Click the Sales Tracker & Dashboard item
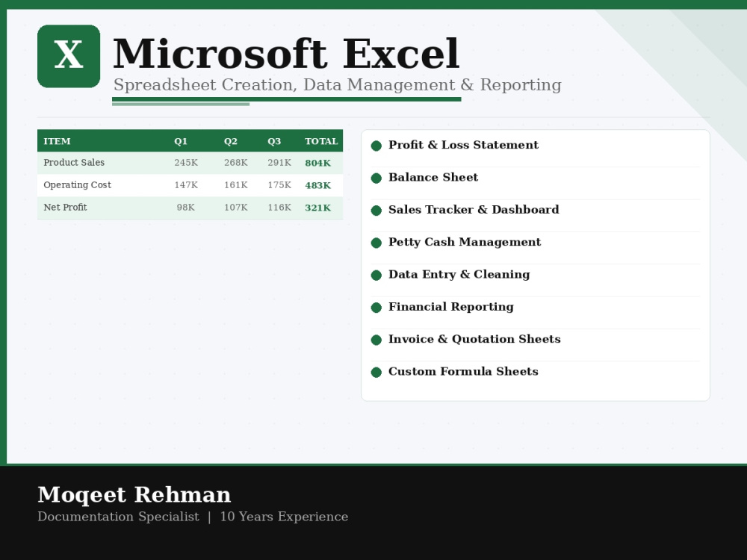This screenshot has height=560, width=747. [474, 210]
